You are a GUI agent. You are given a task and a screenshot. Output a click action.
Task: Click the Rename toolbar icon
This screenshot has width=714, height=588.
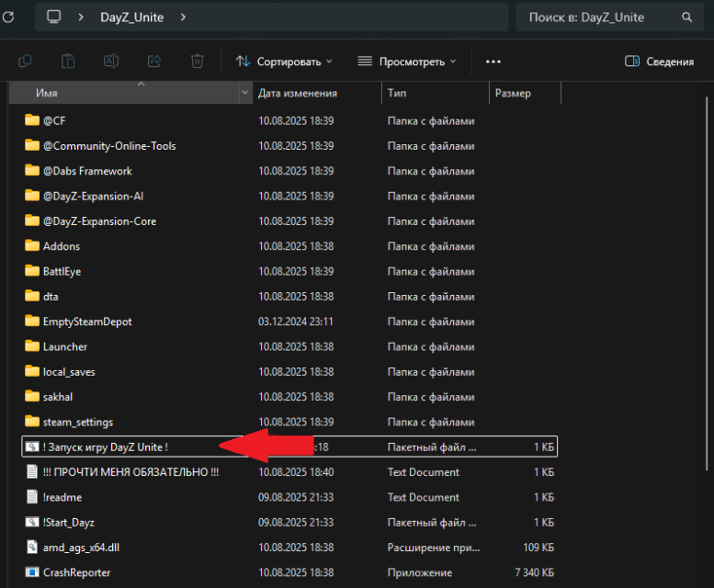pyautogui.click(x=111, y=61)
